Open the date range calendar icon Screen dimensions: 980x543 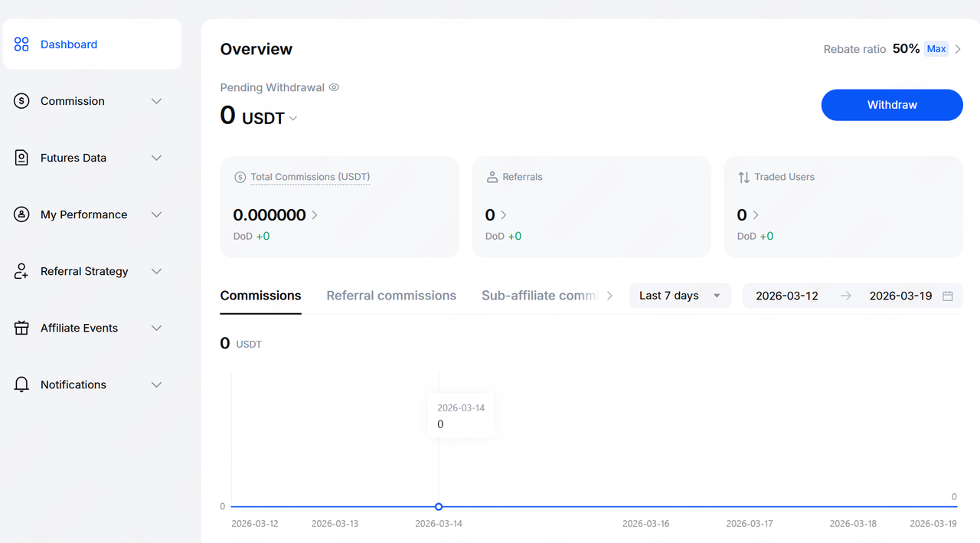point(947,296)
